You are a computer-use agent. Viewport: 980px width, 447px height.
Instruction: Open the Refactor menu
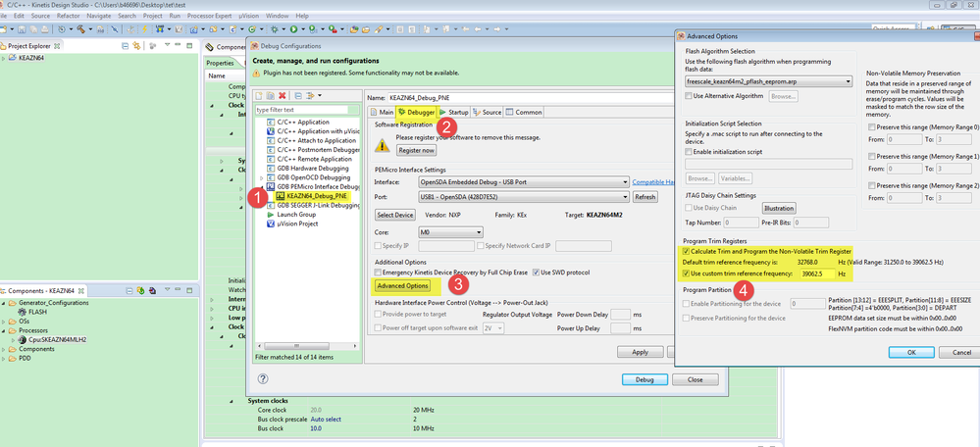click(68, 15)
